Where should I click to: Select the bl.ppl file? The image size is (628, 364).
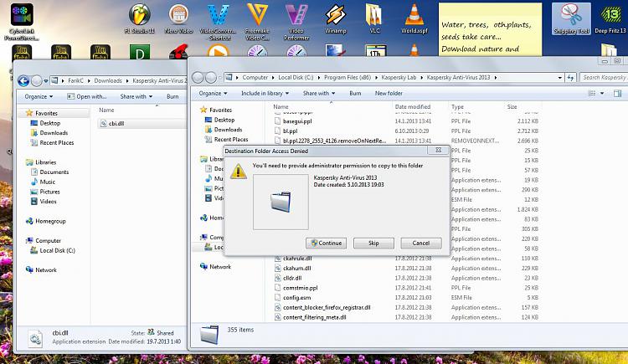(x=290, y=131)
